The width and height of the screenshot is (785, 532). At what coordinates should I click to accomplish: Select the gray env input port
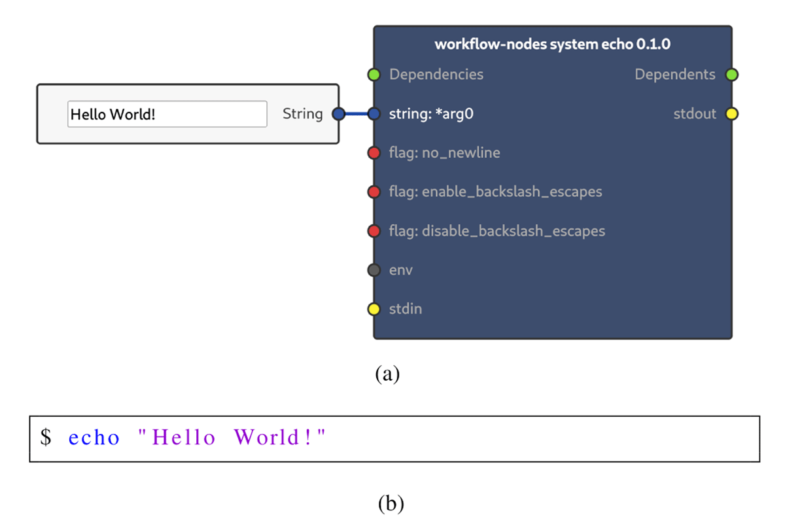point(374,270)
